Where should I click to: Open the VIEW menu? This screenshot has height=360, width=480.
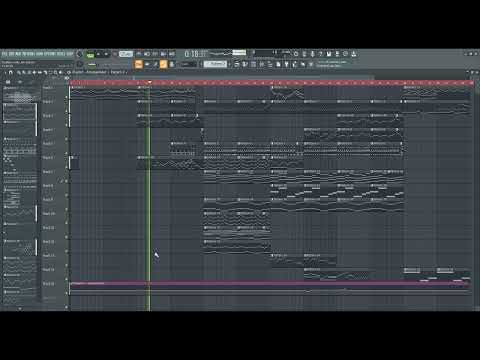pos(39,54)
